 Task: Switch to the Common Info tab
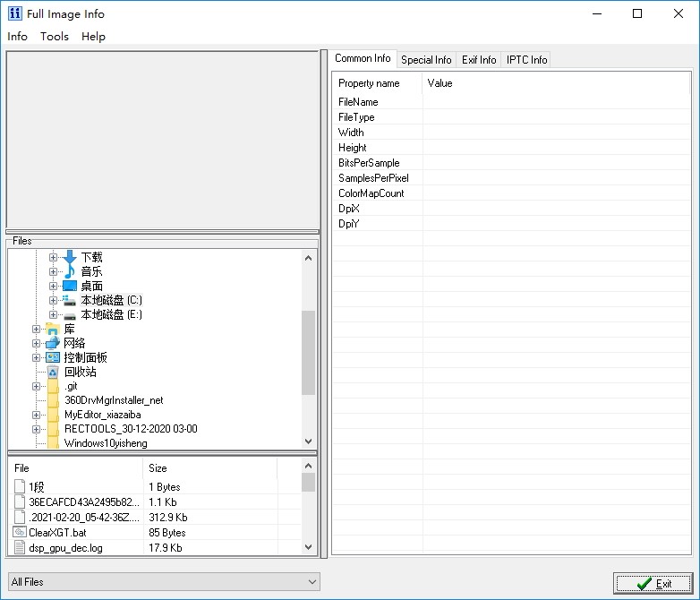pos(363,58)
